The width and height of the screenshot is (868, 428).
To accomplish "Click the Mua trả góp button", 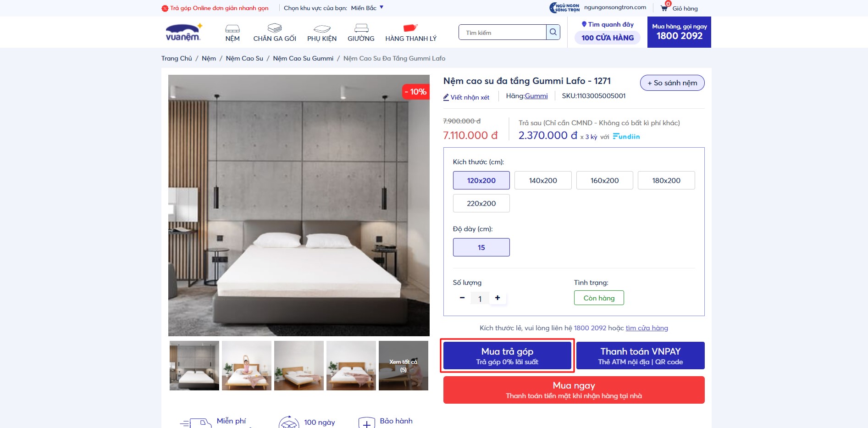I will [508, 356].
